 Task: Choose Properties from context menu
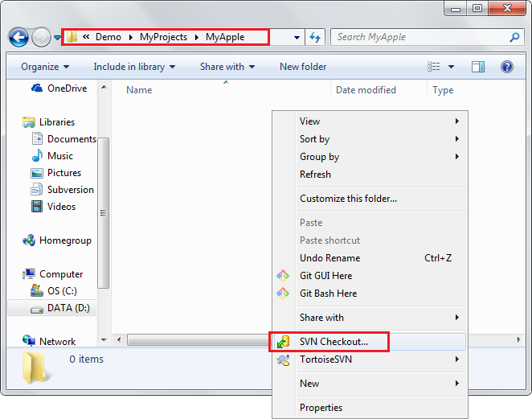(321, 408)
